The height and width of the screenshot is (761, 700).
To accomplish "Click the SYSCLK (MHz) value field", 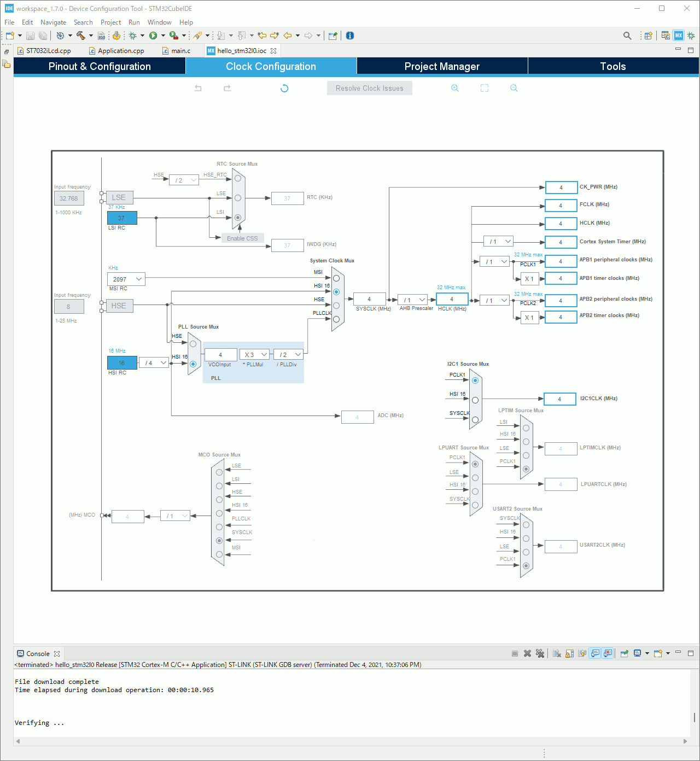I will coord(369,299).
